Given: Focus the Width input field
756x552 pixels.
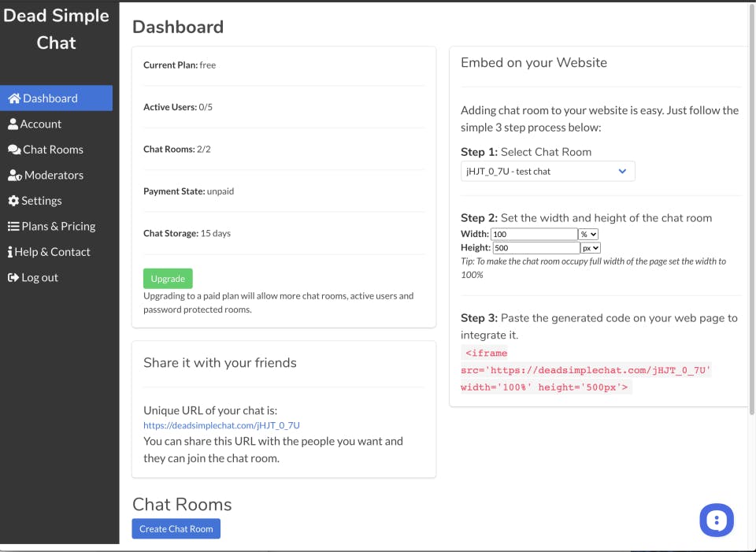Looking at the screenshot, I should (534, 235).
